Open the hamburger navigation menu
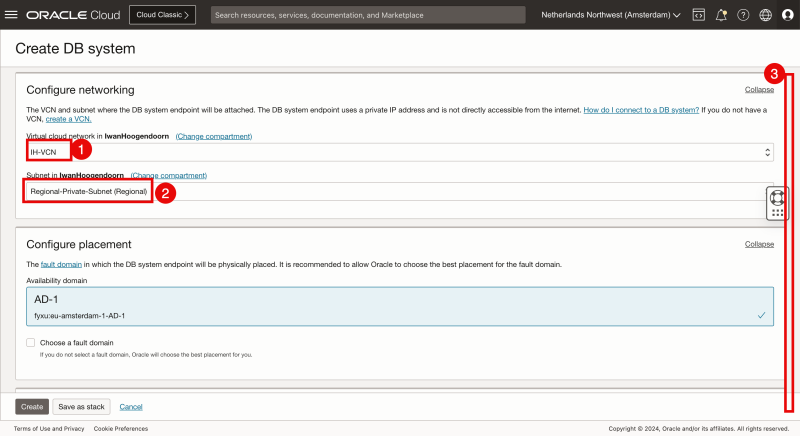 point(11,15)
